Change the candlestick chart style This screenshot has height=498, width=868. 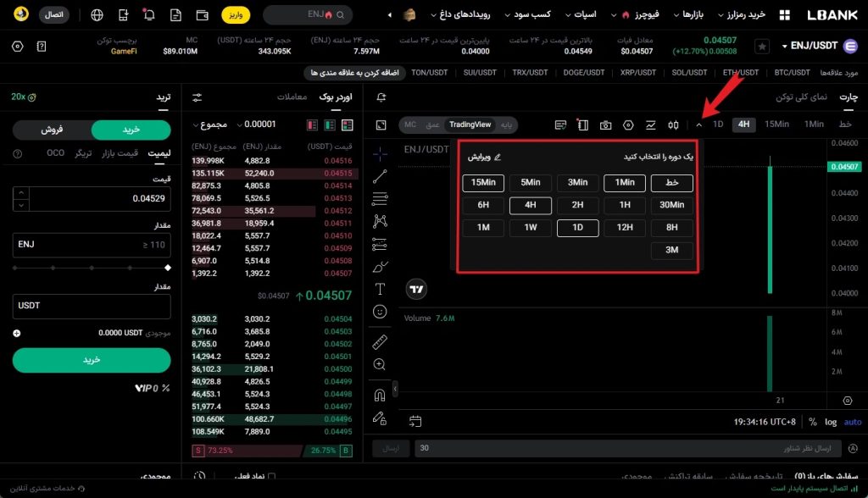[x=673, y=125]
